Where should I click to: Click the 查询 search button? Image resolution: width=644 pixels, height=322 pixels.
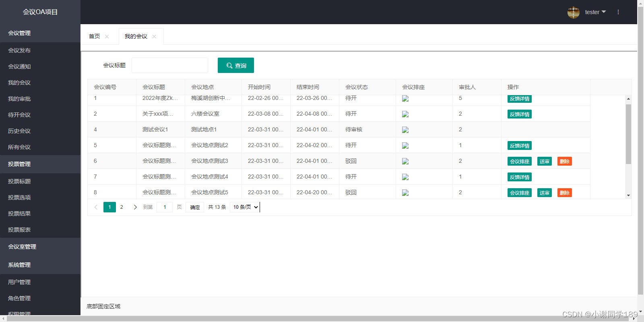(236, 65)
